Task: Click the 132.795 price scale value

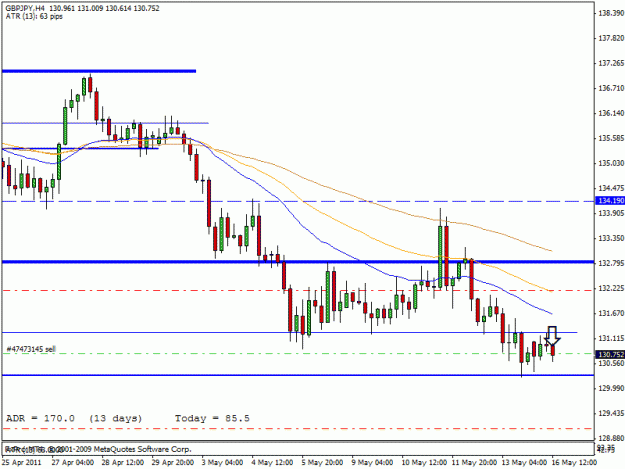Action: point(611,263)
